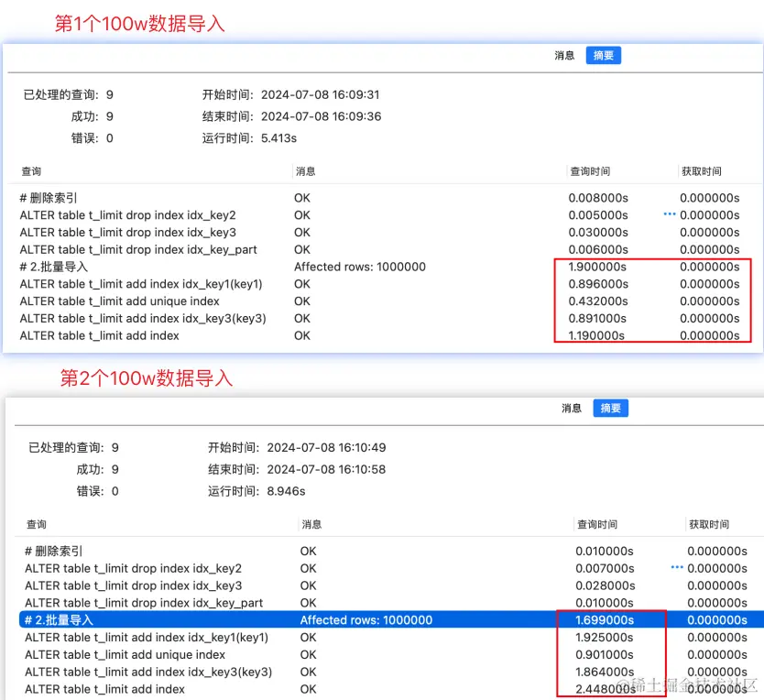Screen dimensions: 764x700
Task: Click the end time '2024-07-08 16:09:36'
Action: click(322, 116)
